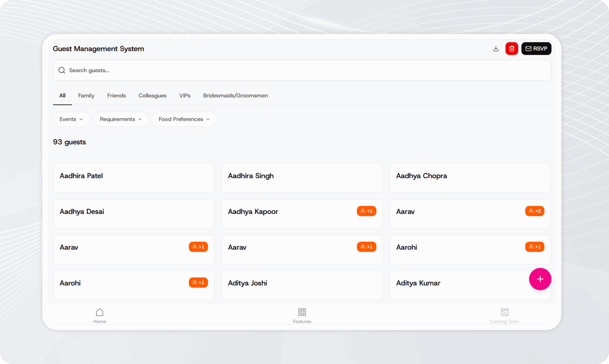609x364 pixels.
Task: Select the All tab
Action: [x=62, y=95]
